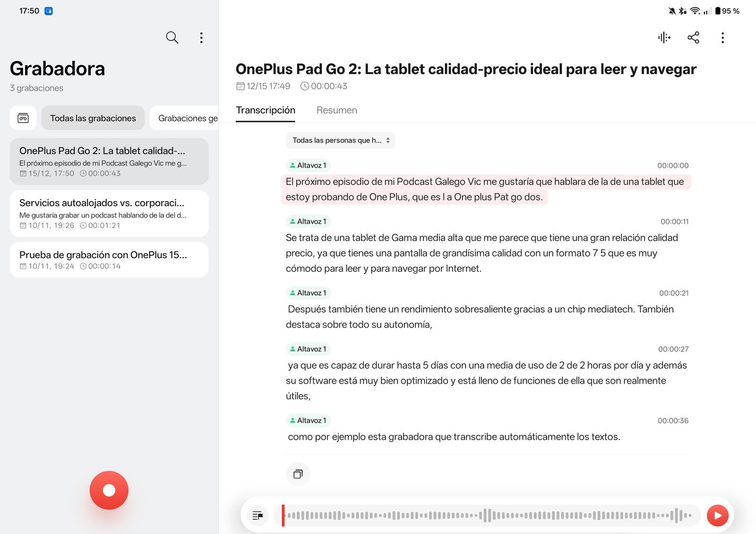Open the recordings list overflow menu
The height and width of the screenshot is (534, 756).
click(201, 38)
